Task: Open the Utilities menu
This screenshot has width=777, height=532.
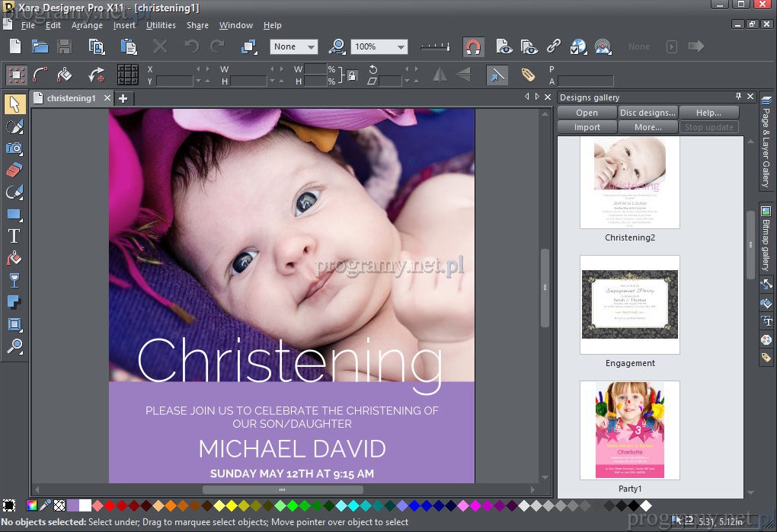Action: pos(161,25)
